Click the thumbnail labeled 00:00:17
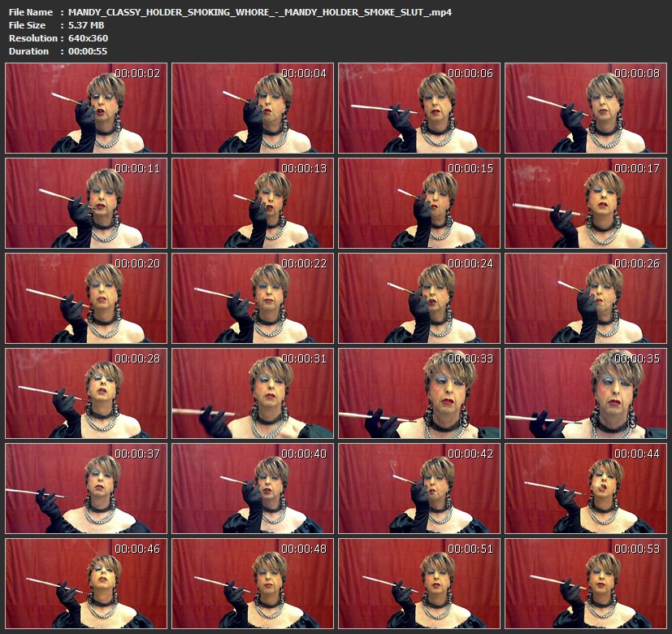 tap(585, 203)
